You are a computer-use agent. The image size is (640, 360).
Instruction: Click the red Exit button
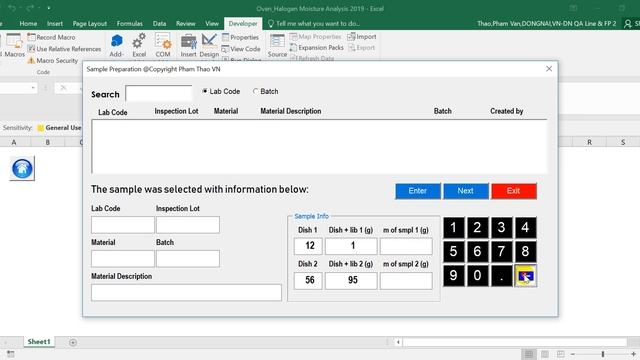point(513,191)
